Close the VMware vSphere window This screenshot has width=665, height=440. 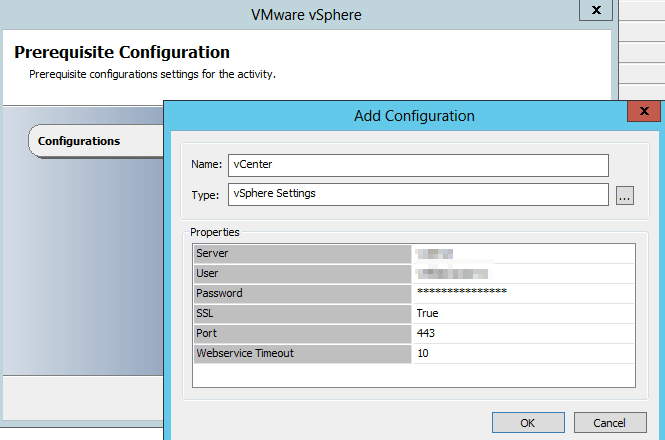pyautogui.click(x=596, y=10)
